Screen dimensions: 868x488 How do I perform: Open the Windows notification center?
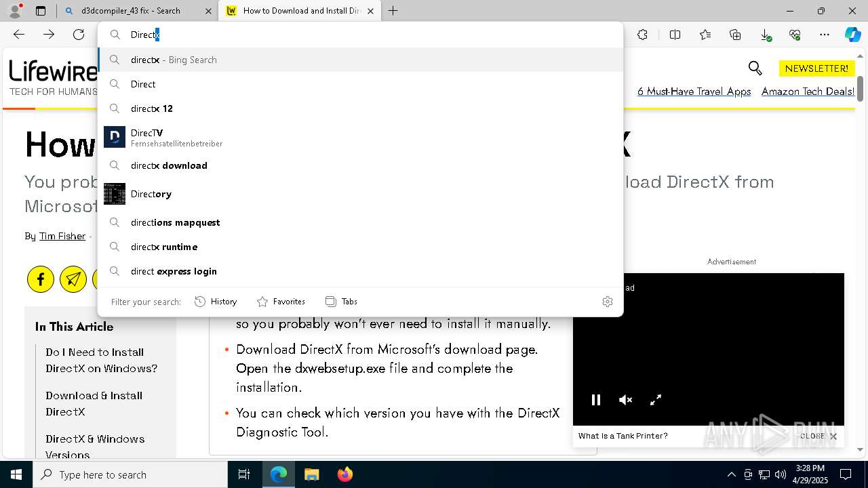(846, 474)
